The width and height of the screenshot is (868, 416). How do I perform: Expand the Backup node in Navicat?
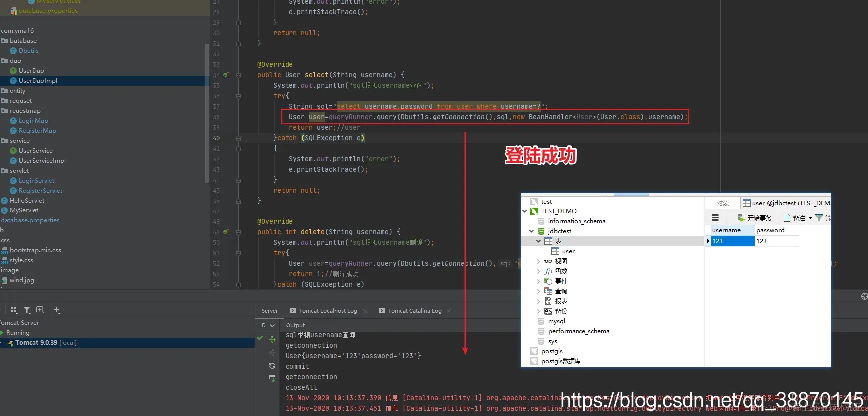click(539, 311)
